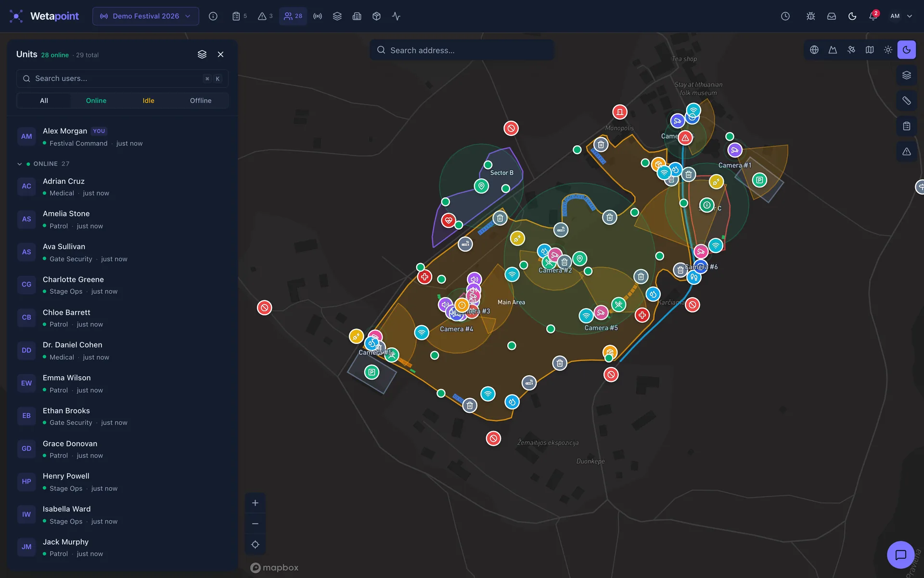924x578 pixels.
Task: Select the Offline filter tab
Action: pos(201,101)
